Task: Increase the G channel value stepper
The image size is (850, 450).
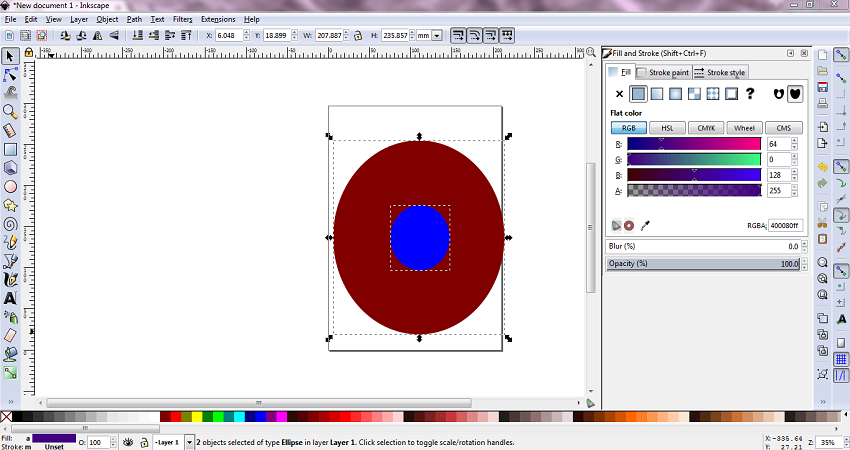Action: [x=795, y=157]
